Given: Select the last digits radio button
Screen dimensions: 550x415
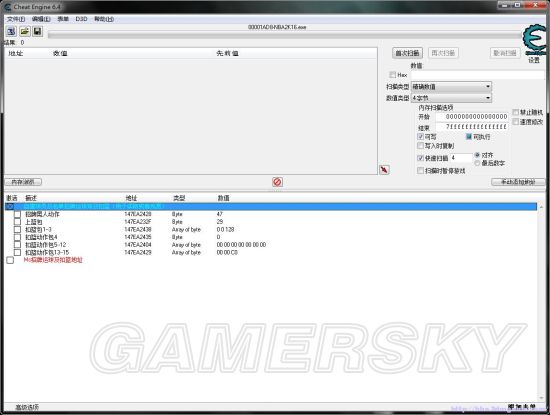Looking at the screenshot, I should [x=477, y=163].
